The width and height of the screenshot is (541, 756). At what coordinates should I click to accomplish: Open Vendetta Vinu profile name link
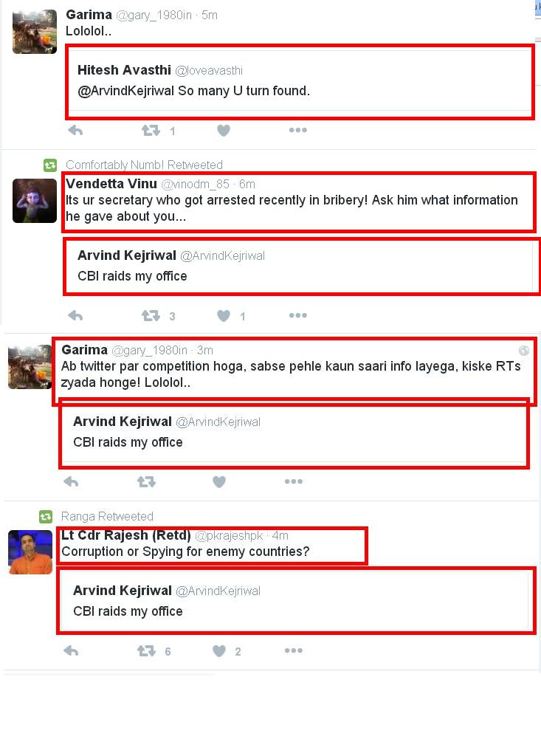(111, 184)
